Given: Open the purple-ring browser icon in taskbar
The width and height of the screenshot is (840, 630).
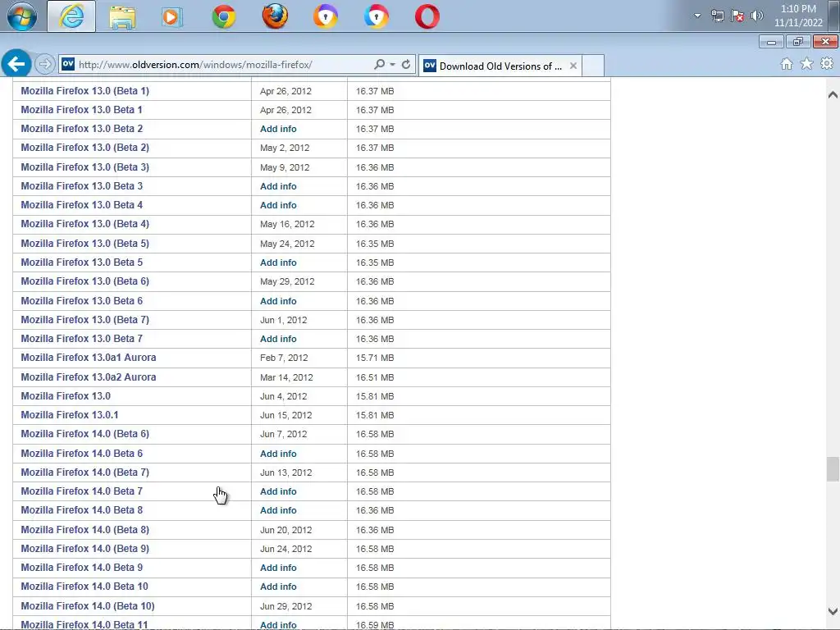Looking at the screenshot, I should pyautogui.click(x=326, y=16).
